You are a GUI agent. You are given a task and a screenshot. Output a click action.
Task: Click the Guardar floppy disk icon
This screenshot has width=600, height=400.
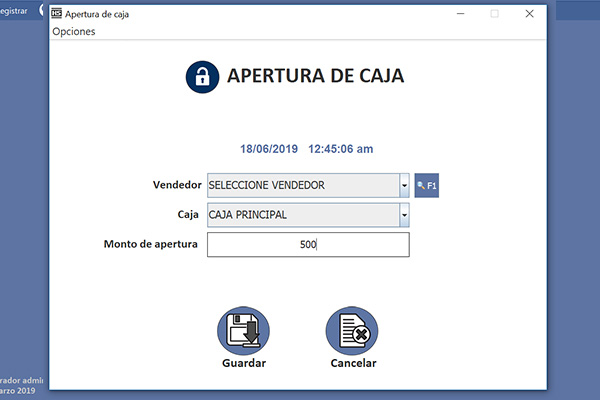[243, 329]
